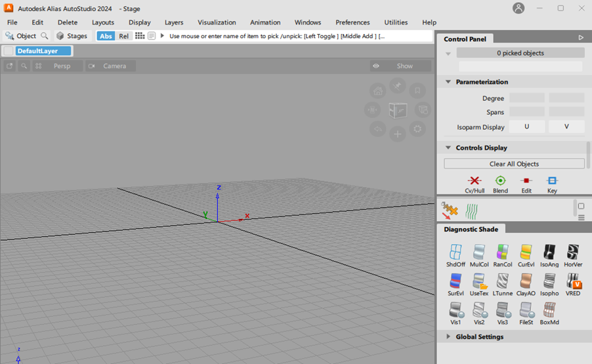Click the pop-out window icon in viewport
This screenshot has width=592, height=364.
pos(9,66)
